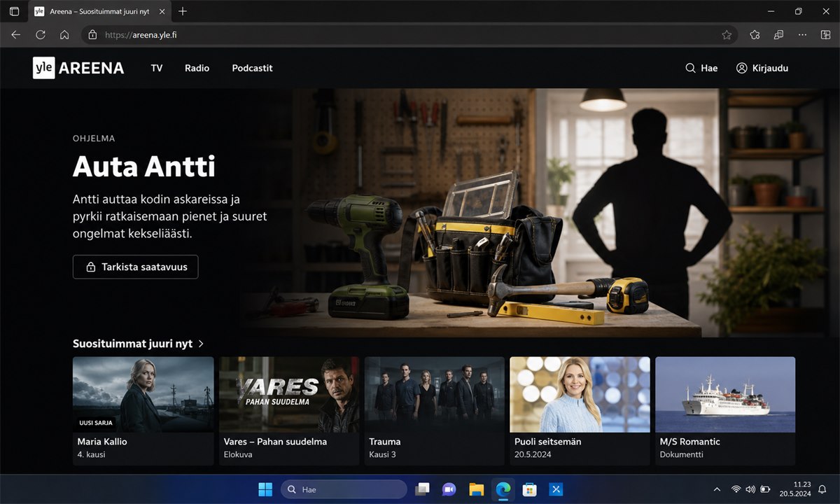Open the Edge sidebar button at the toolbar's end
This screenshot has width=840, height=504.
click(825, 34)
